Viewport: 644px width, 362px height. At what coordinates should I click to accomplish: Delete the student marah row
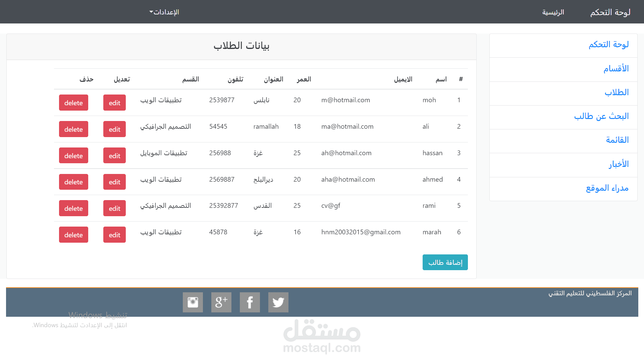tap(73, 235)
